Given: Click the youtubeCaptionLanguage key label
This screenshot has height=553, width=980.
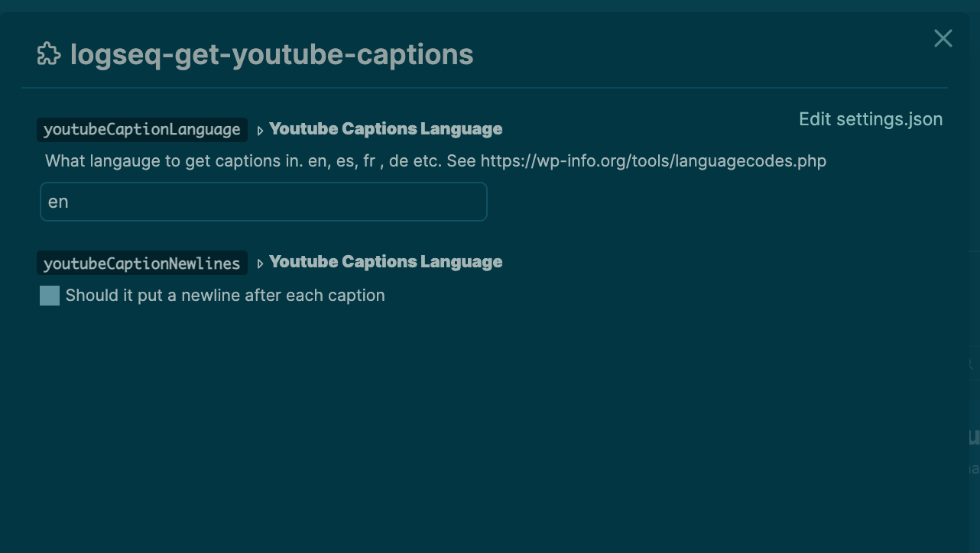Looking at the screenshot, I should [142, 130].
